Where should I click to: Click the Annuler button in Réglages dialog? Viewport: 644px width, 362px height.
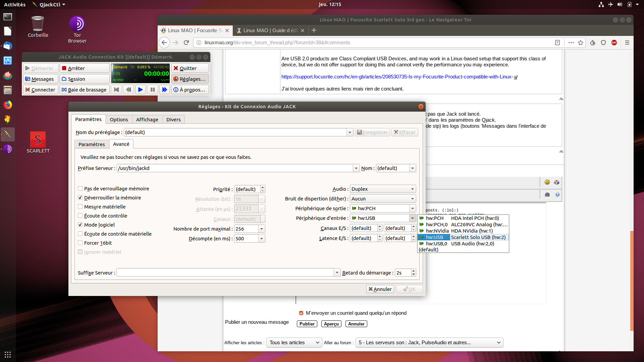pos(380,289)
